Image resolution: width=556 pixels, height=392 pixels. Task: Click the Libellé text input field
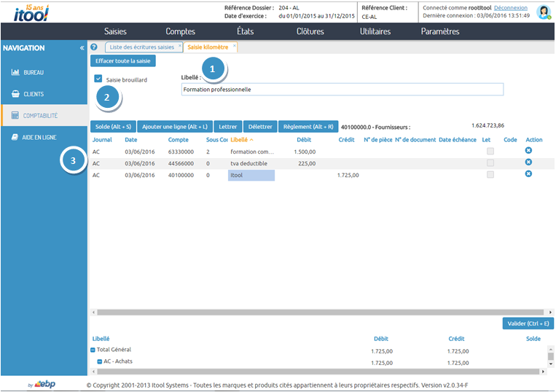click(342, 90)
